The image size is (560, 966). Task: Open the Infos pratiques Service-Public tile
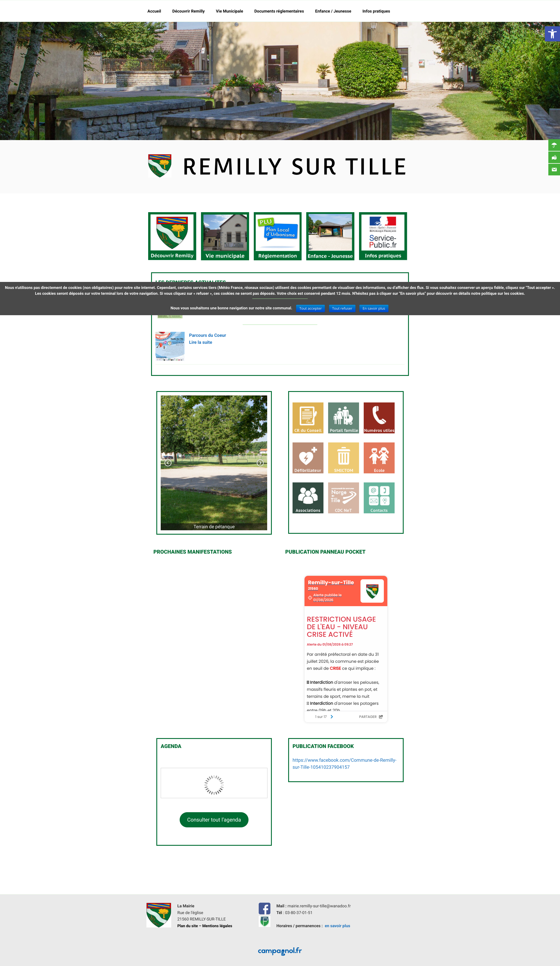pyautogui.click(x=383, y=236)
